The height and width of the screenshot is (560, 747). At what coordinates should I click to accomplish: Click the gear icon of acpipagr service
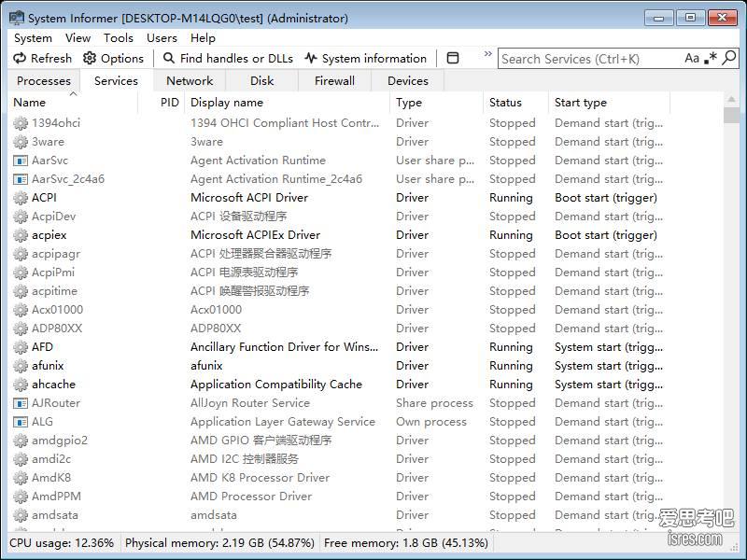[20, 254]
